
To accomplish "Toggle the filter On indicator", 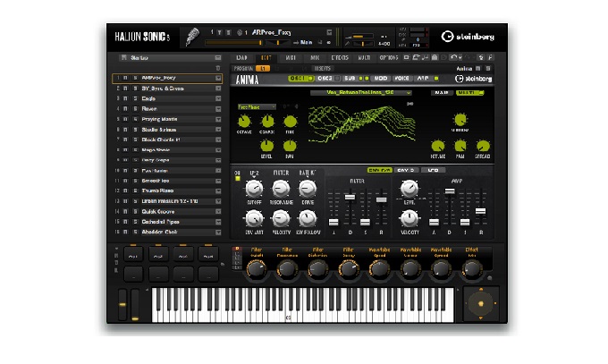I will click(238, 179).
